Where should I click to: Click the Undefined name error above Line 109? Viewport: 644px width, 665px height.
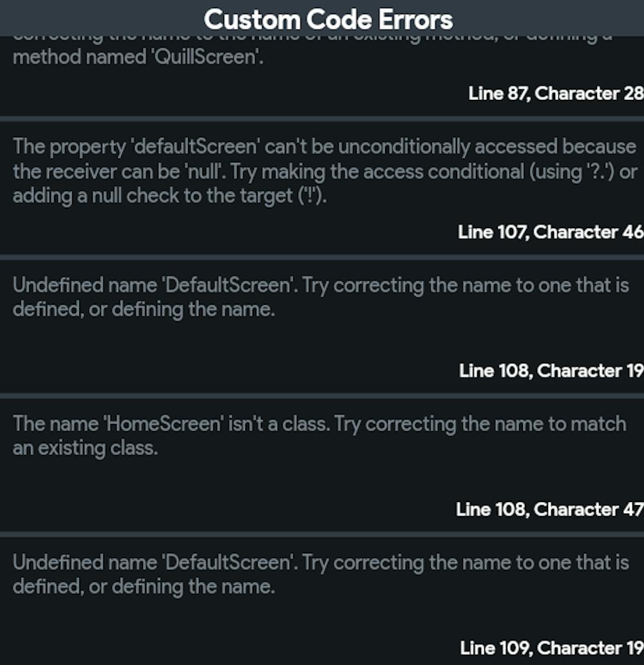click(320, 573)
